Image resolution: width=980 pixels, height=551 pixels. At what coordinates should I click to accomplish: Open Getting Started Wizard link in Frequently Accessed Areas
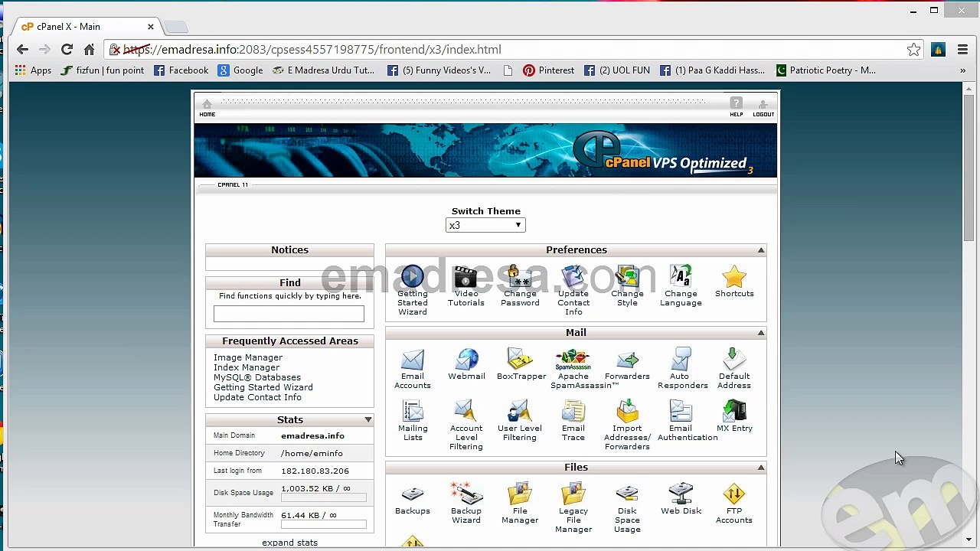coord(263,387)
